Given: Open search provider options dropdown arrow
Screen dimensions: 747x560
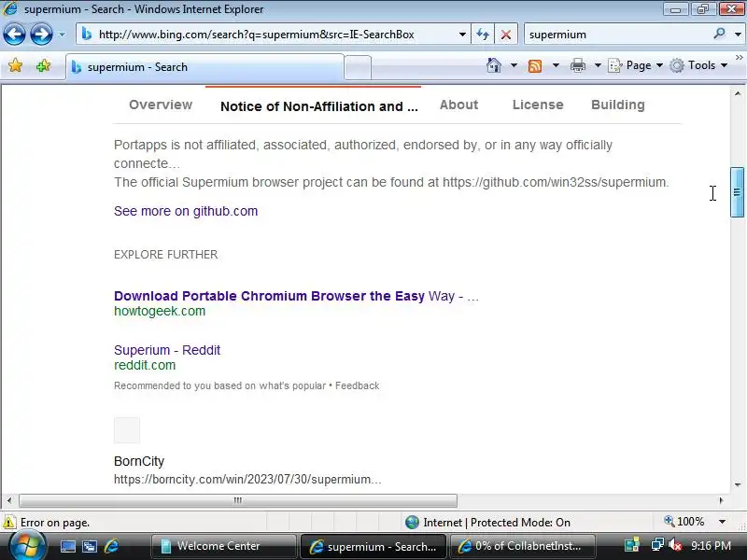Looking at the screenshot, I should (x=738, y=35).
